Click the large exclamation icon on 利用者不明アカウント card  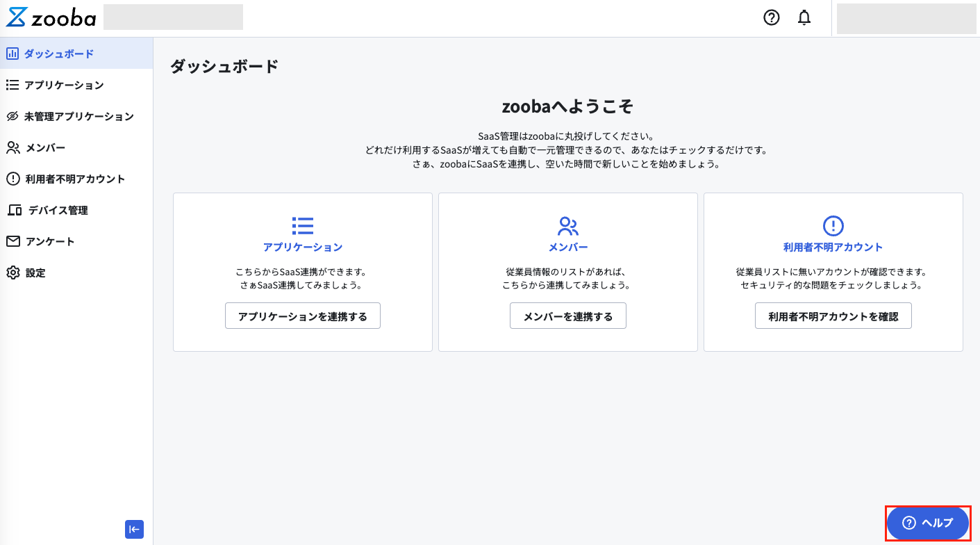[833, 225]
